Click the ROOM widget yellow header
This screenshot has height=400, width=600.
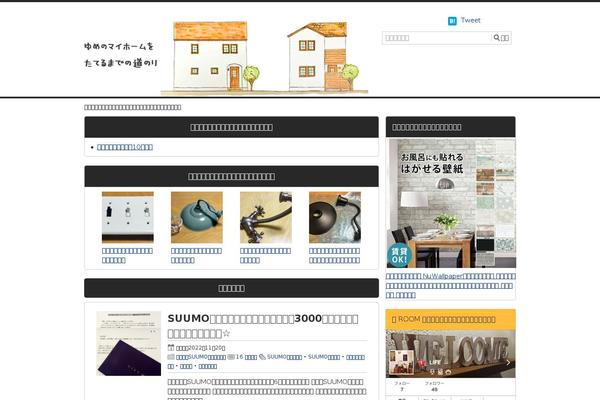click(x=451, y=319)
